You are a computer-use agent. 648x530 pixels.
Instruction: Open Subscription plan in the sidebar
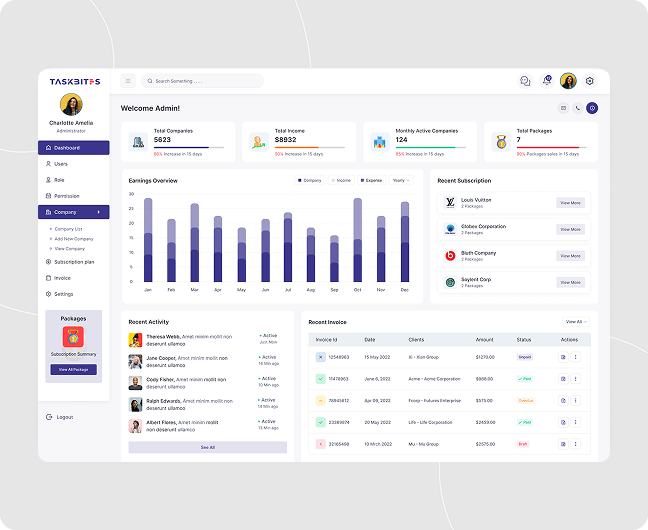point(73,262)
